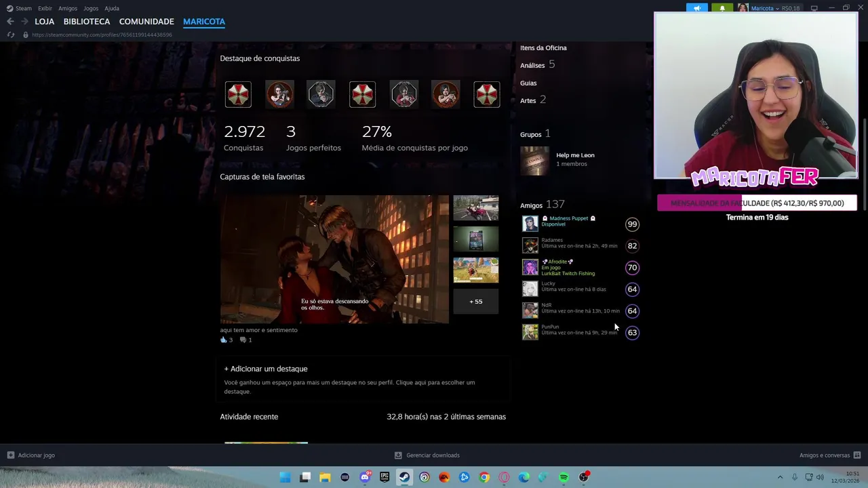The width and height of the screenshot is (868, 488).
Task: Show the +55 more screenshots
Action: point(475,301)
